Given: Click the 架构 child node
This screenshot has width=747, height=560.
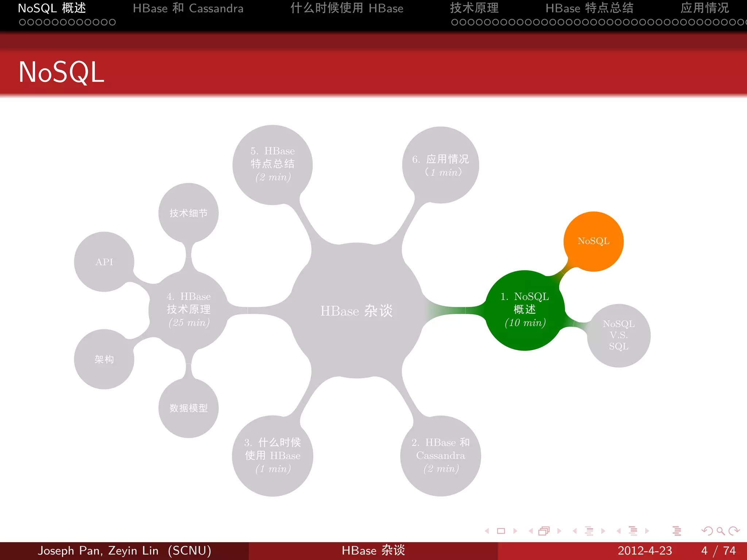Looking at the screenshot, I should click(x=104, y=359).
